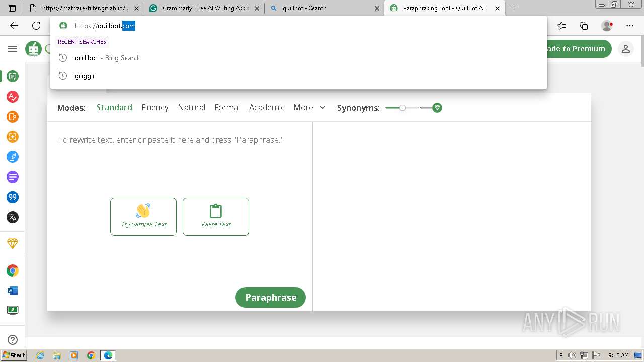644x362 pixels.
Task: Open QuillBot for Chrome sidebar icon
Action: click(13, 270)
